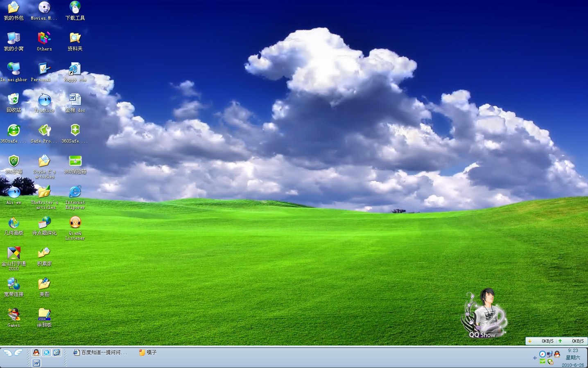Click the download speed 0KB/S indicator
Image resolution: width=588 pixels, height=368 pixels.
(x=541, y=341)
